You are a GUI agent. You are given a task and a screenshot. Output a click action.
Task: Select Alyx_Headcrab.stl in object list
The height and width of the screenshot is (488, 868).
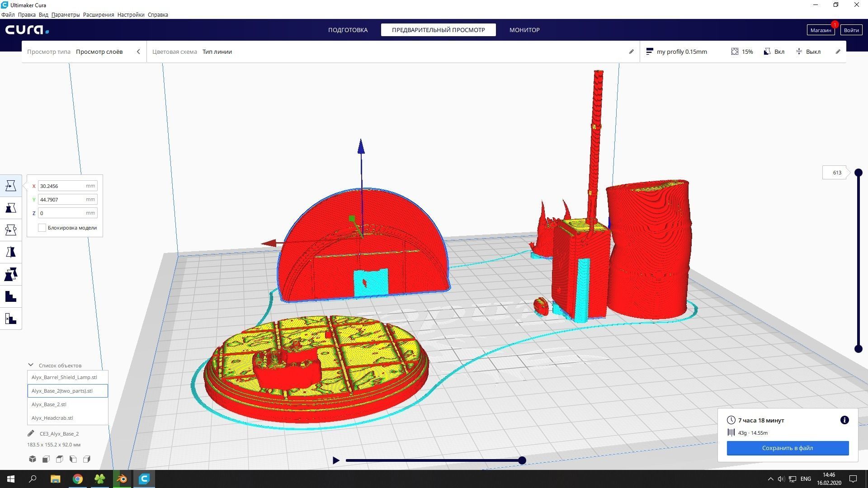52,418
